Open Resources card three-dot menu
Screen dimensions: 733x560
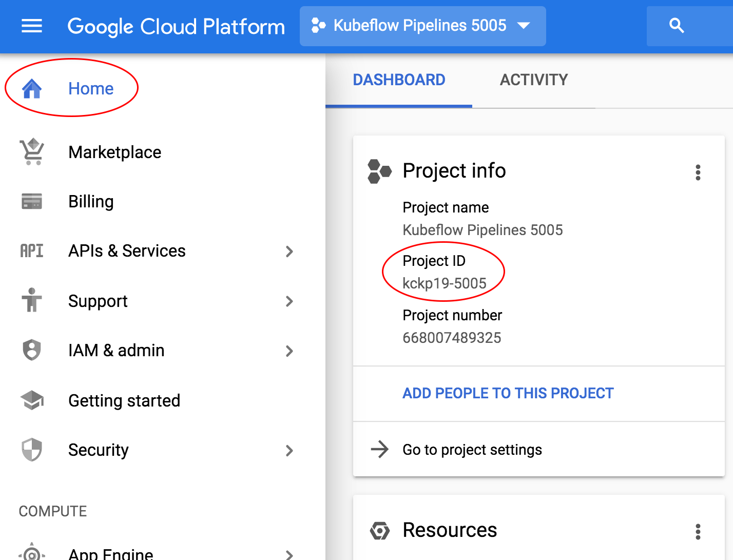(698, 532)
